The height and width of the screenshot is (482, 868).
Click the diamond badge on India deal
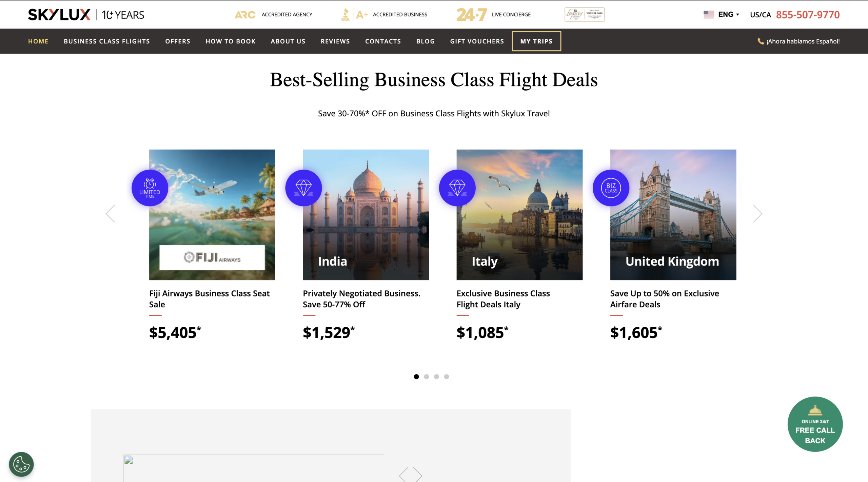(303, 188)
